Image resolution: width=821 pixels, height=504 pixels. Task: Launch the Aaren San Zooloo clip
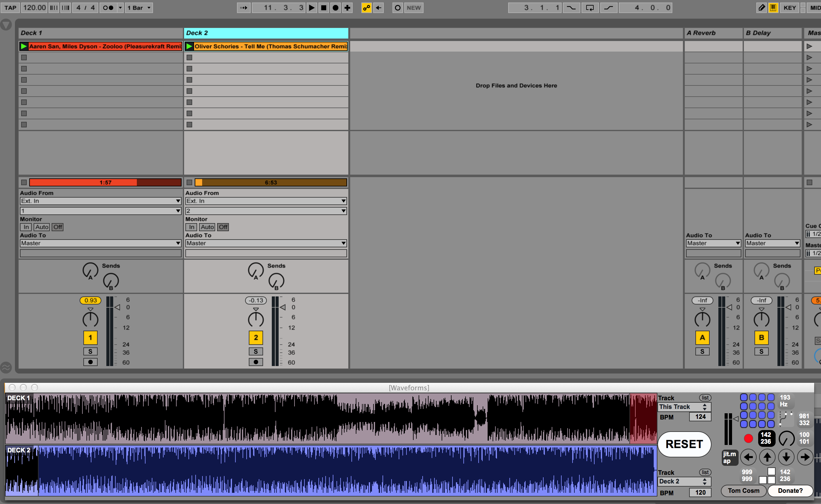[24, 46]
